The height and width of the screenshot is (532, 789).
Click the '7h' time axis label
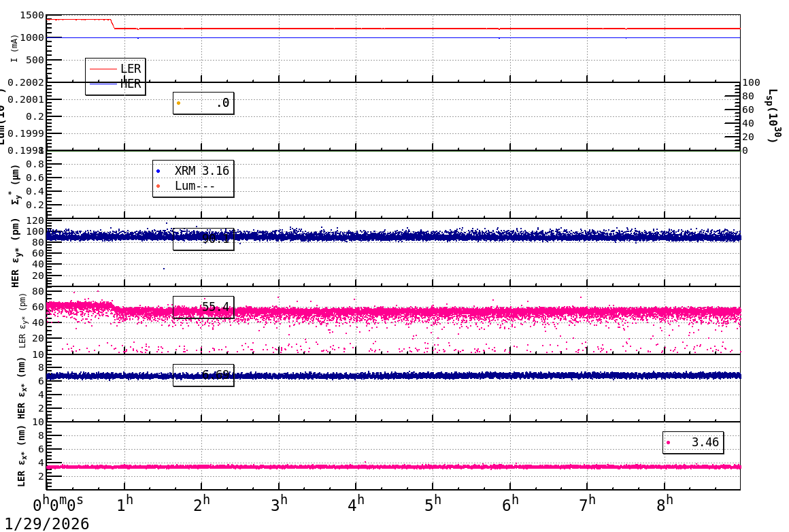[587, 504]
